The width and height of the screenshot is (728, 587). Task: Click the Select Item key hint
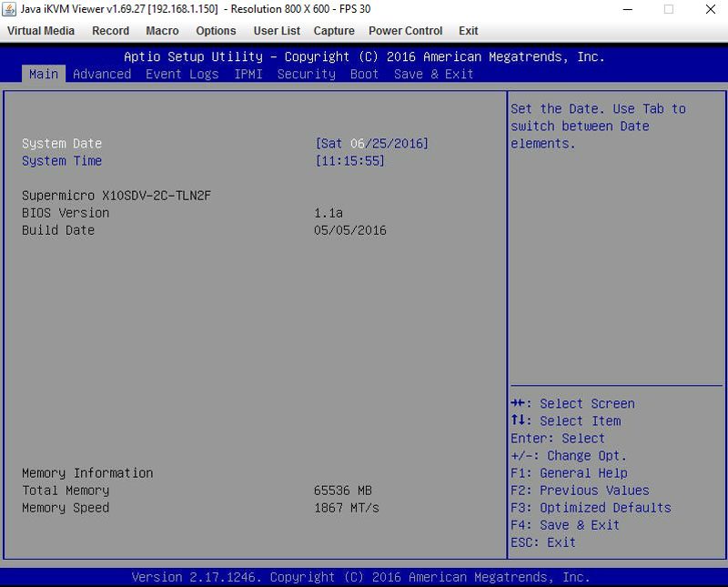tap(565, 420)
